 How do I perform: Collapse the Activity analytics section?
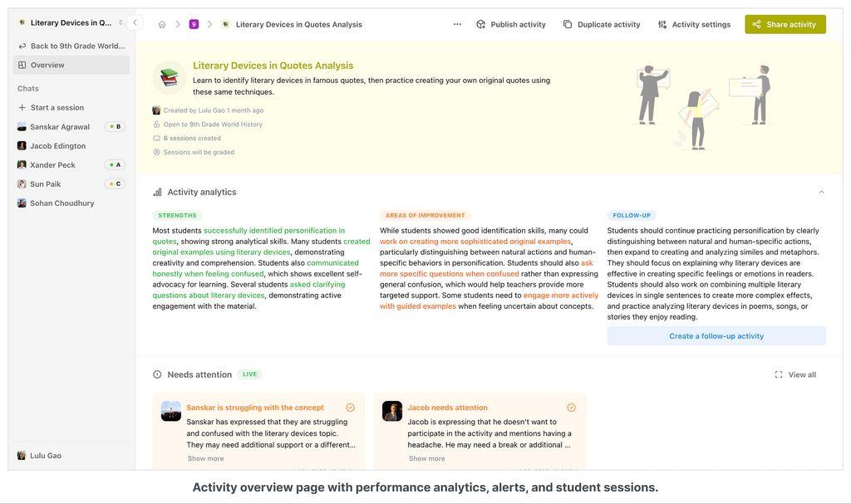[x=822, y=192]
